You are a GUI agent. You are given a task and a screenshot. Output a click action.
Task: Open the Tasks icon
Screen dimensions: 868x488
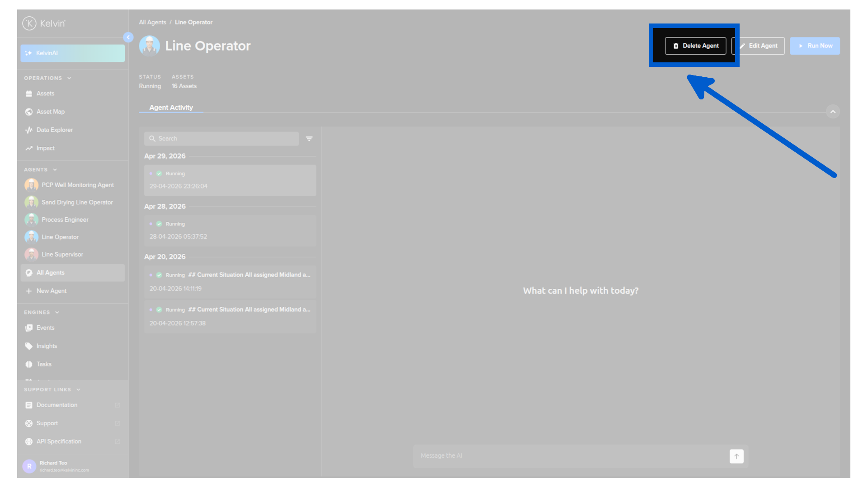[x=29, y=364]
